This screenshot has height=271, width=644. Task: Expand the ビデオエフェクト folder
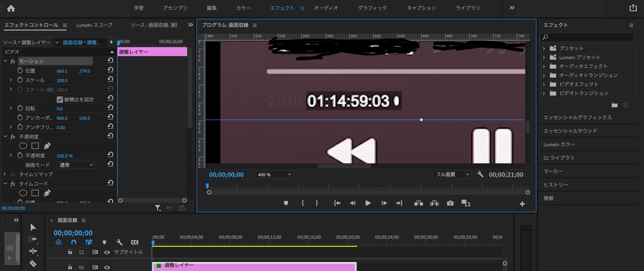[x=544, y=84]
